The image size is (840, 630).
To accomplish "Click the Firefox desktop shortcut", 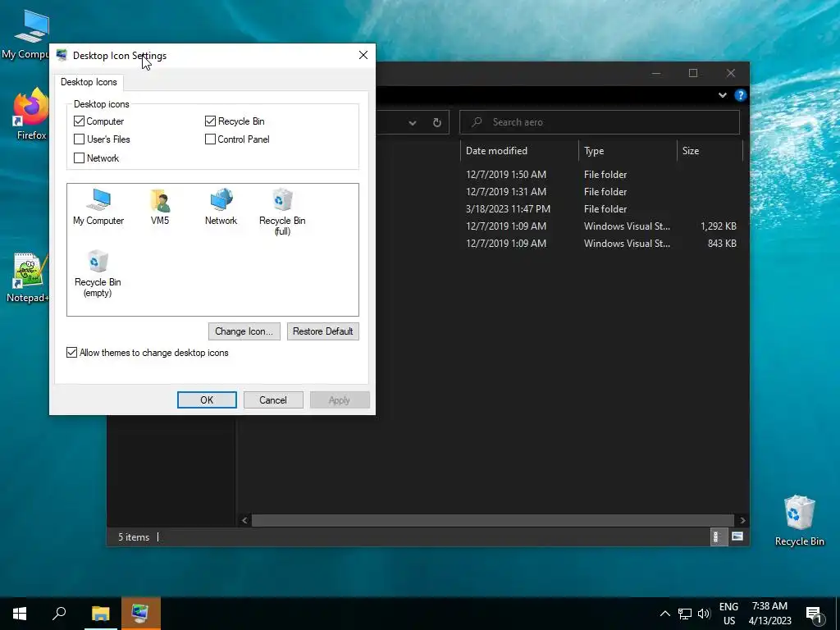I will 31,115.
